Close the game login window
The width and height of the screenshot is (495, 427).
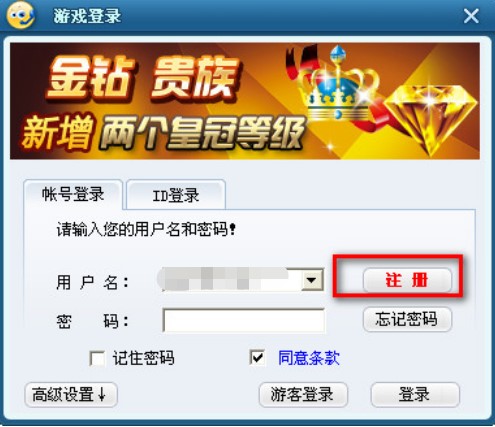(471, 16)
